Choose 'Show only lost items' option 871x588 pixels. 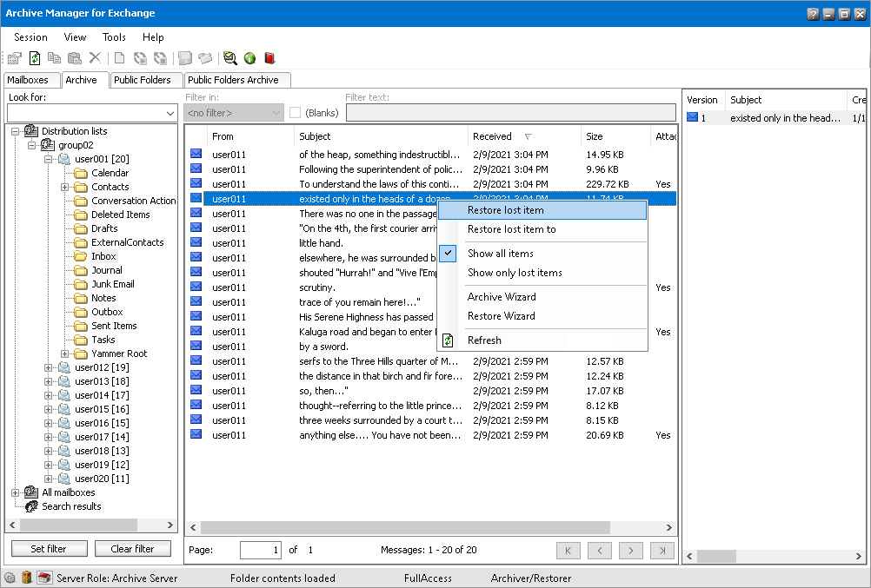515,273
